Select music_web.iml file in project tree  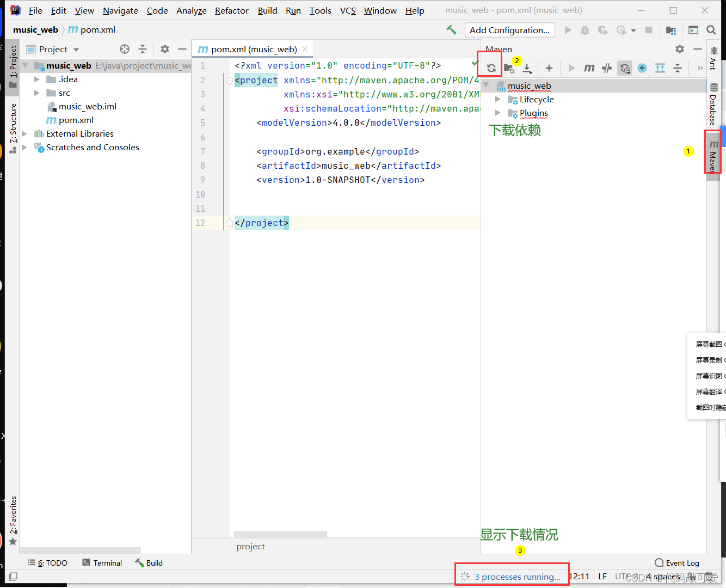click(x=88, y=107)
